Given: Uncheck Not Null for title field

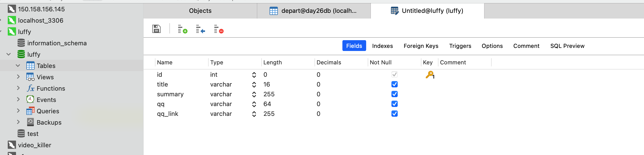Looking at the screenshot, I should pos(395,84).
